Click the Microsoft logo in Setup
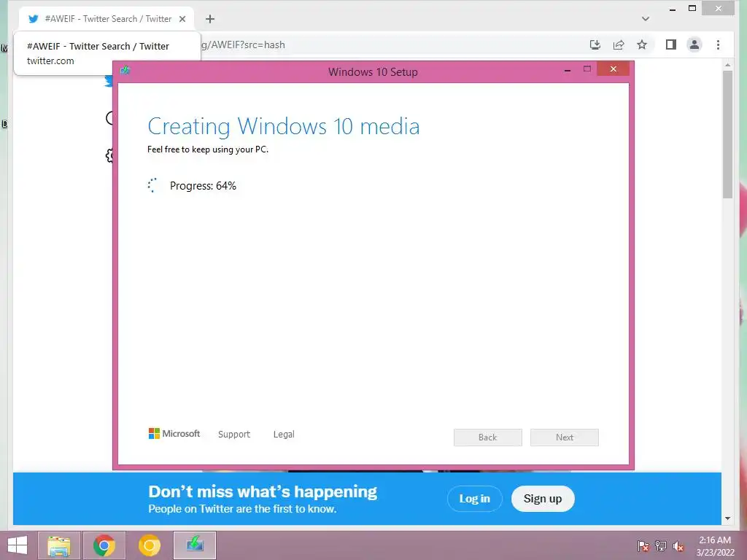Screen dimensions: 747x560 coord(174,434)
